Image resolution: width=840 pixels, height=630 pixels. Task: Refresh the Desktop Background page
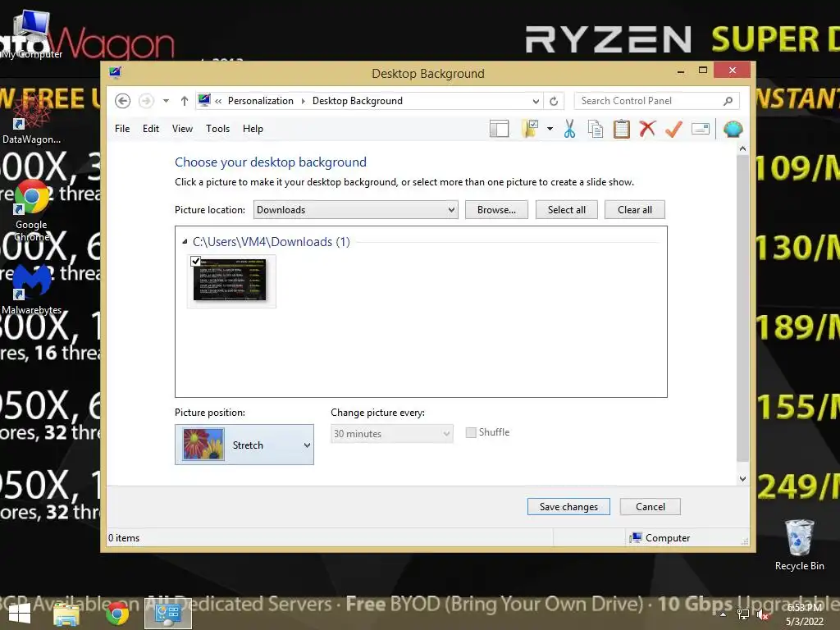554,101
